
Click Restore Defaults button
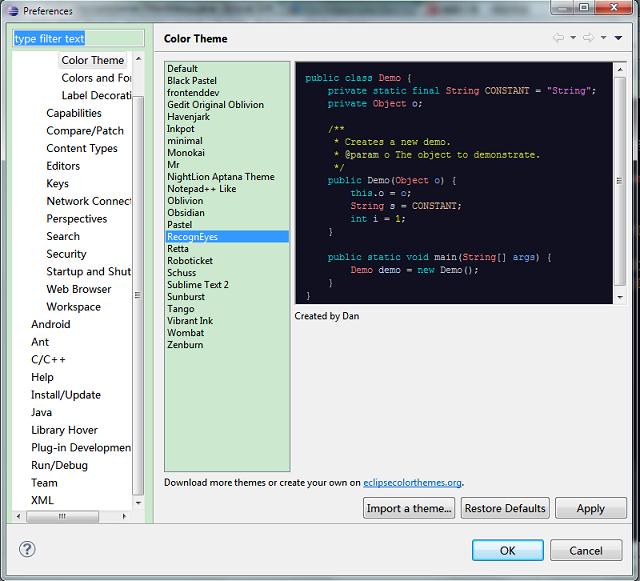click(505, 508)
